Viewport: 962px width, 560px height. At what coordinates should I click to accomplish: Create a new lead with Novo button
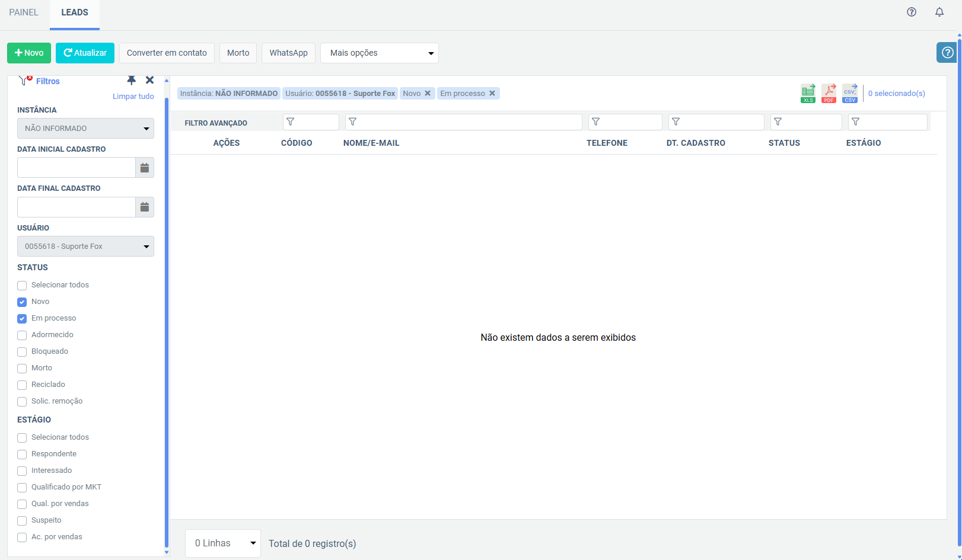29,53
